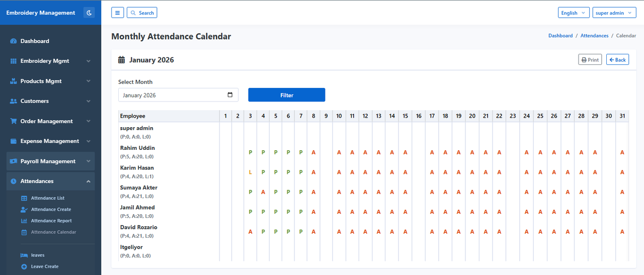644x275 pixels.
Task: Click the Expense Management folder icon
Action: pyautogui.click(x=14, y=141)
